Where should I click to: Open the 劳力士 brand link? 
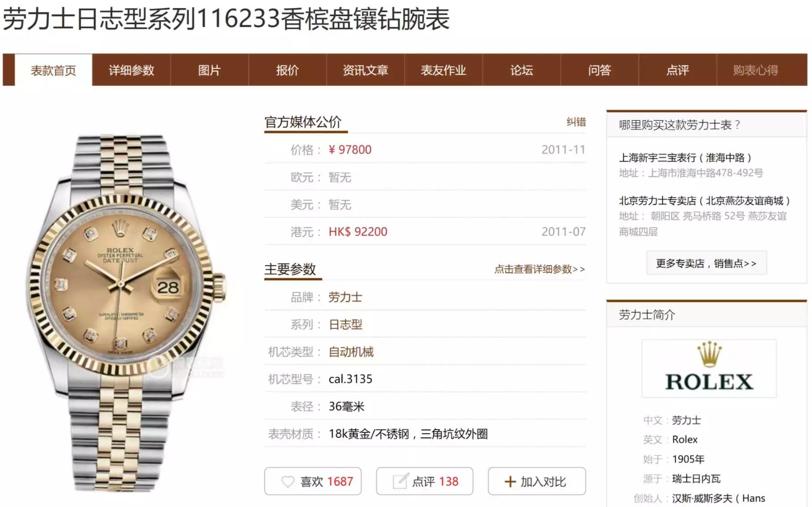pos(345,297)
